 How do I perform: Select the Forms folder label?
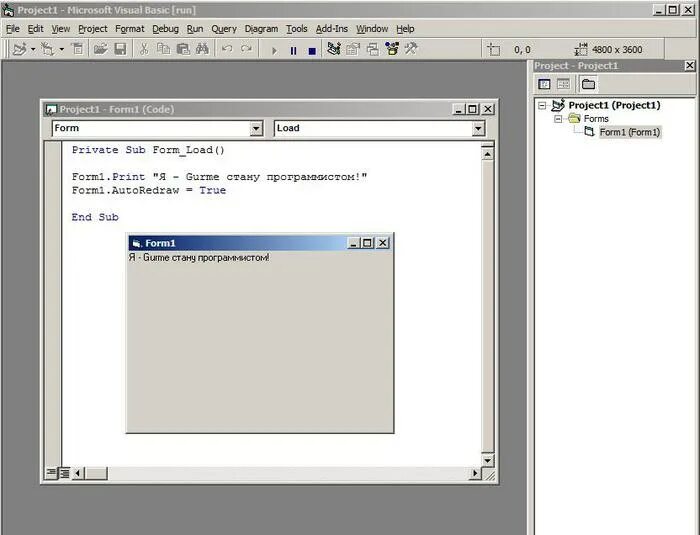click(596, 119)
